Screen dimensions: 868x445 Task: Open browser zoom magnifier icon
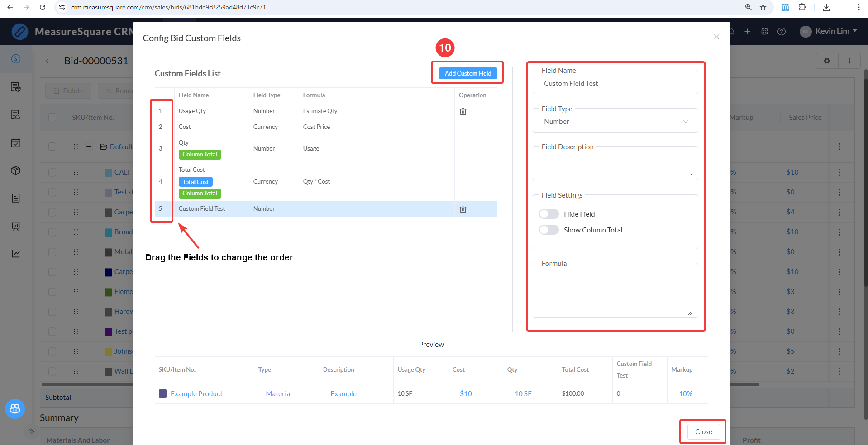point(749,7)
